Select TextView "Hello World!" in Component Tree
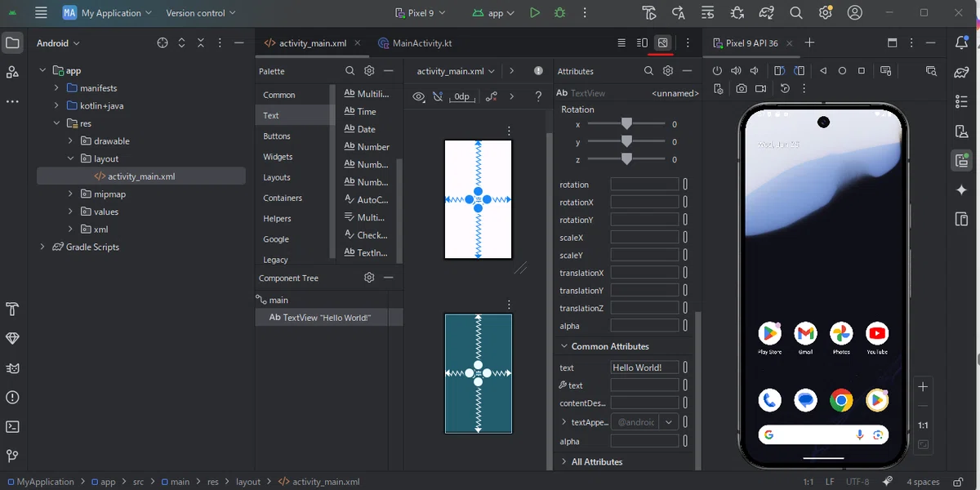This screenshot has height=490, width=980. pos(329,318)
